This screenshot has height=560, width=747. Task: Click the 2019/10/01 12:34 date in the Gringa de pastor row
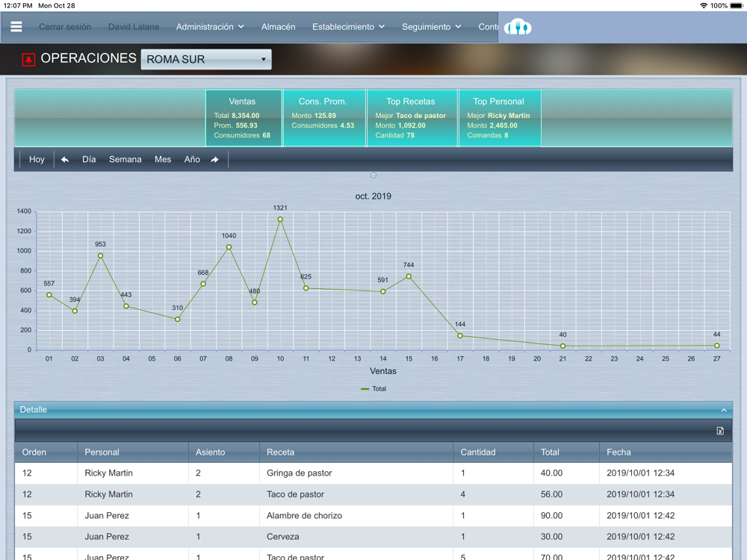coord(641,473)
